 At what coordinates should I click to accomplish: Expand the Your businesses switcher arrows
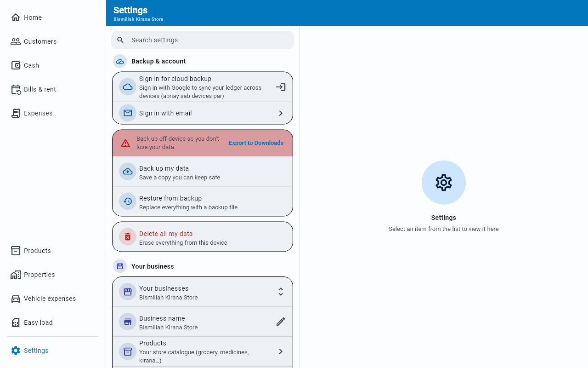[281, 292]
